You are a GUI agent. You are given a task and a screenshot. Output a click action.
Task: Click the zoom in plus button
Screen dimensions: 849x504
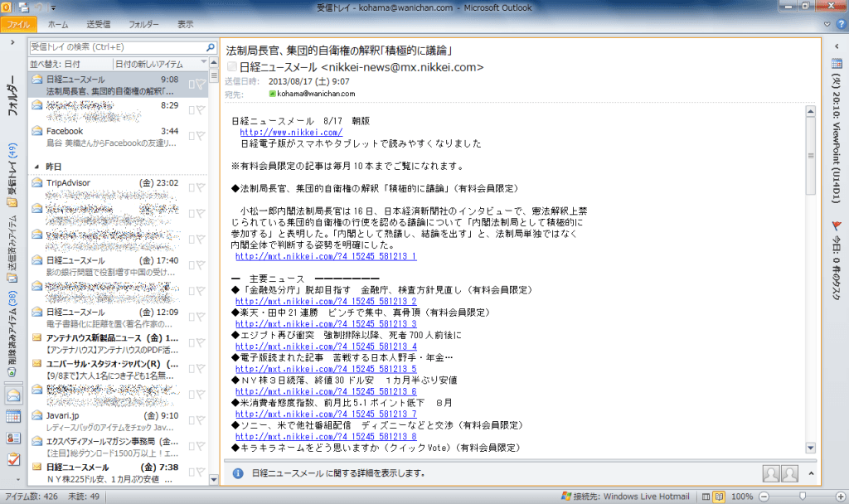point(841,497)
